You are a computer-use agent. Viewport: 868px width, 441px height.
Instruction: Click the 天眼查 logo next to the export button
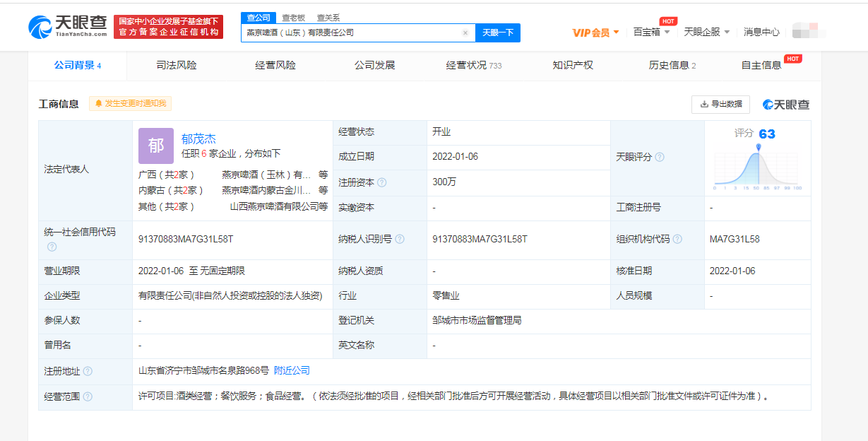pos(786,105)
